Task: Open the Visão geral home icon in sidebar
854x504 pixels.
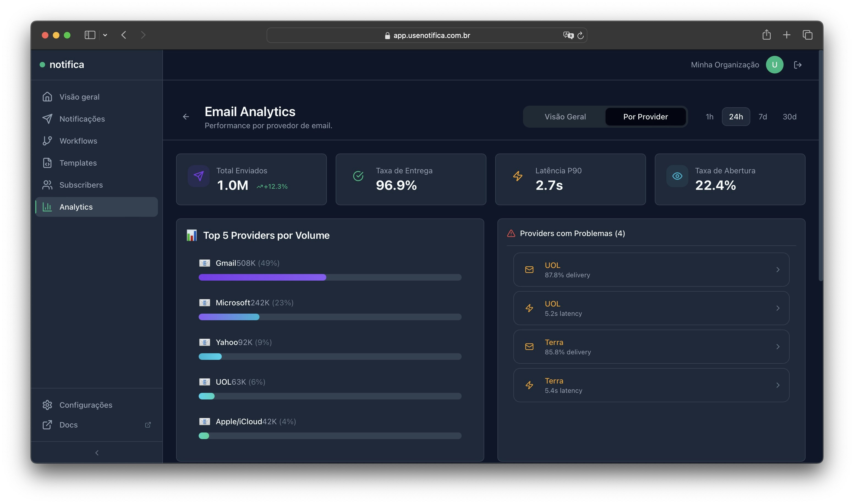Action: [48, 97]
